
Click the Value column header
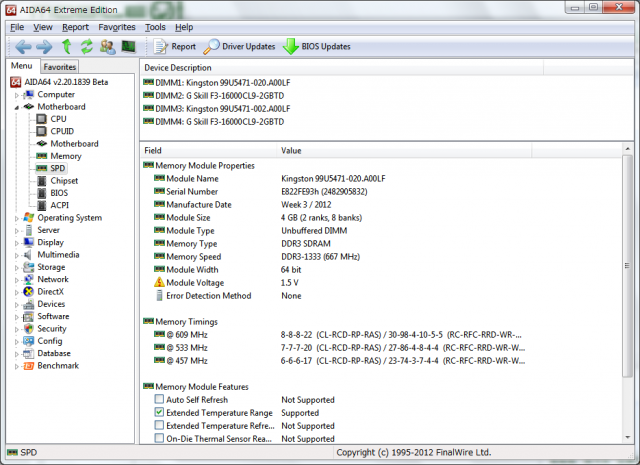click(x=404, y=150)
